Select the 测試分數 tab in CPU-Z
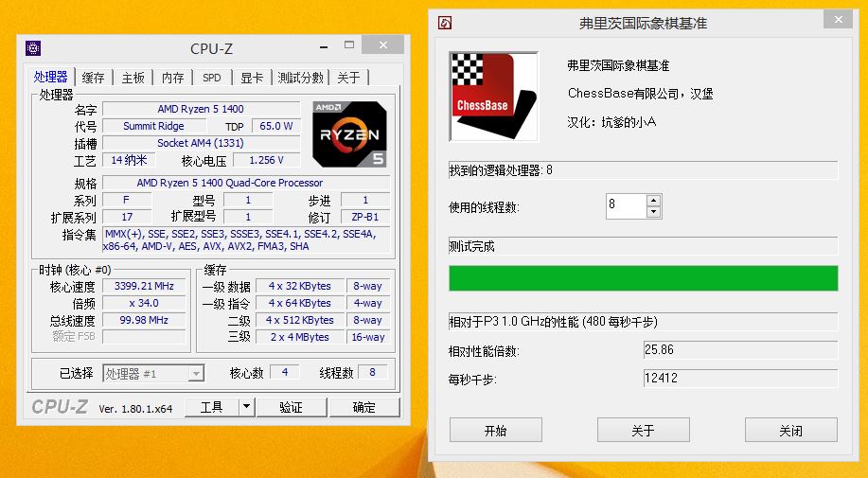The width and height of the screenshot is (868, 478). point(301,78)
